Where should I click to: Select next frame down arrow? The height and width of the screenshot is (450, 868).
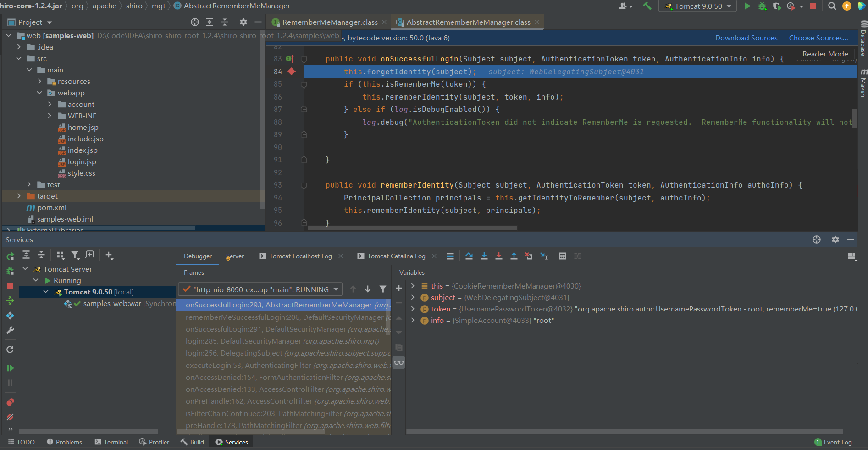368,289
